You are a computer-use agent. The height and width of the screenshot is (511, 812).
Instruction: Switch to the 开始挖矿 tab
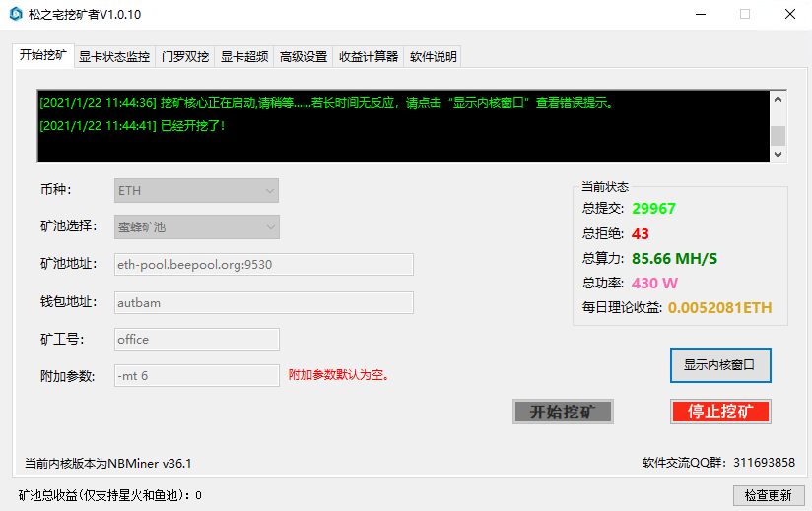[43, 55]
